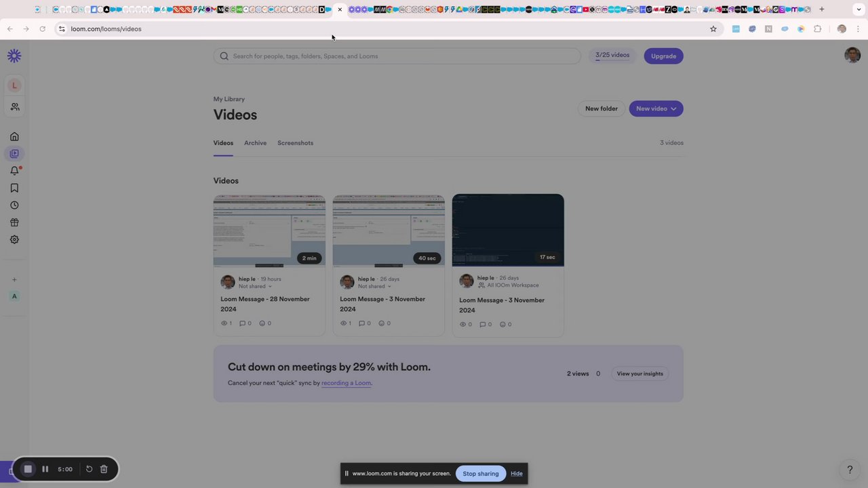The image size is (868, 488).
Task: Click the profile avatar at top right of page
Action: (852, 56)
